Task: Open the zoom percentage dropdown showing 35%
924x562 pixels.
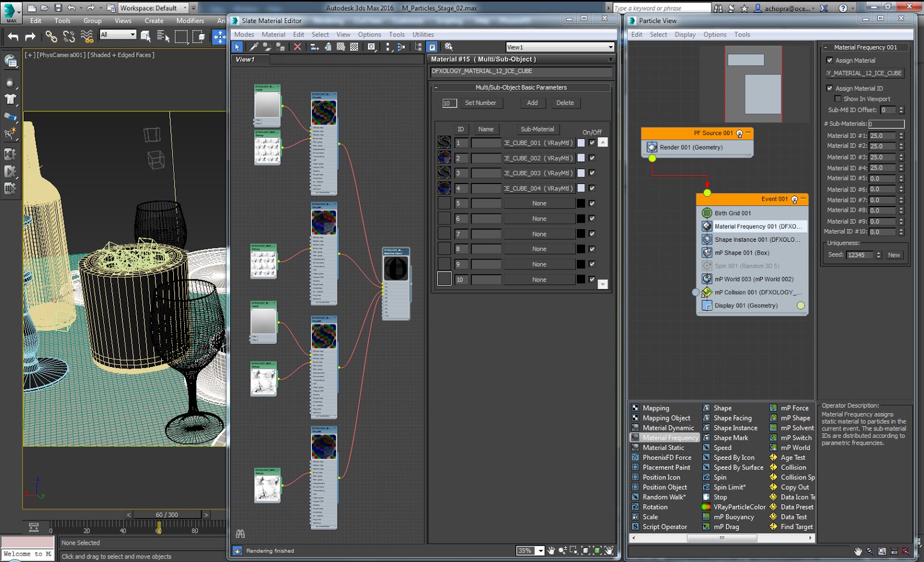Action: tap(541, 550)
